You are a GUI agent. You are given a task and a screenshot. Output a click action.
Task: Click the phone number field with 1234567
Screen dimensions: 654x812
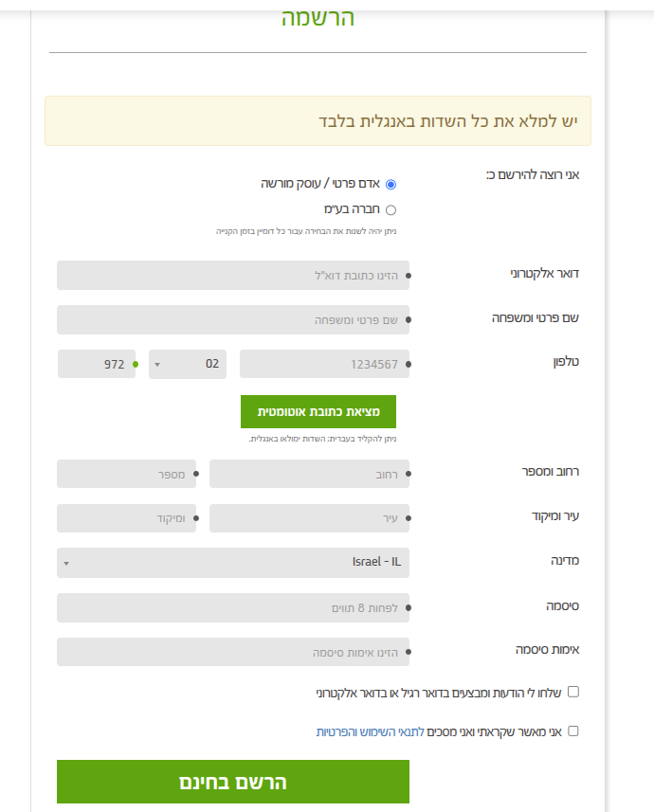coord(324,364)
